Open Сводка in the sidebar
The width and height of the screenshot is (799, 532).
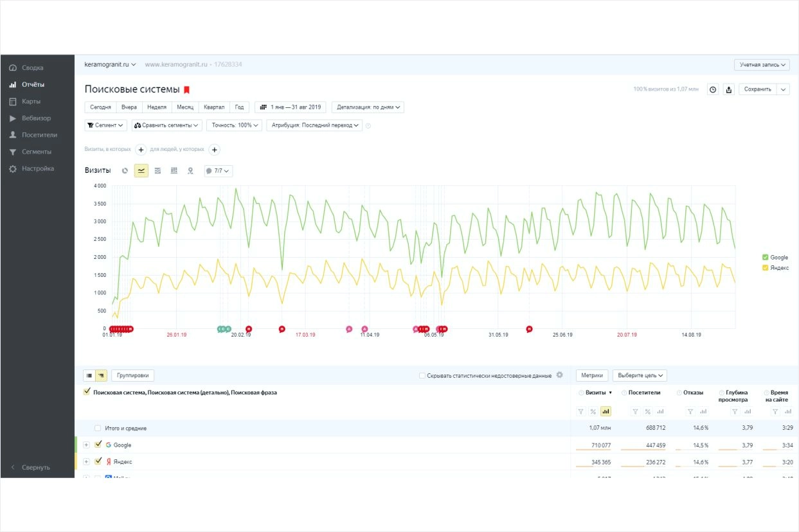32,67
